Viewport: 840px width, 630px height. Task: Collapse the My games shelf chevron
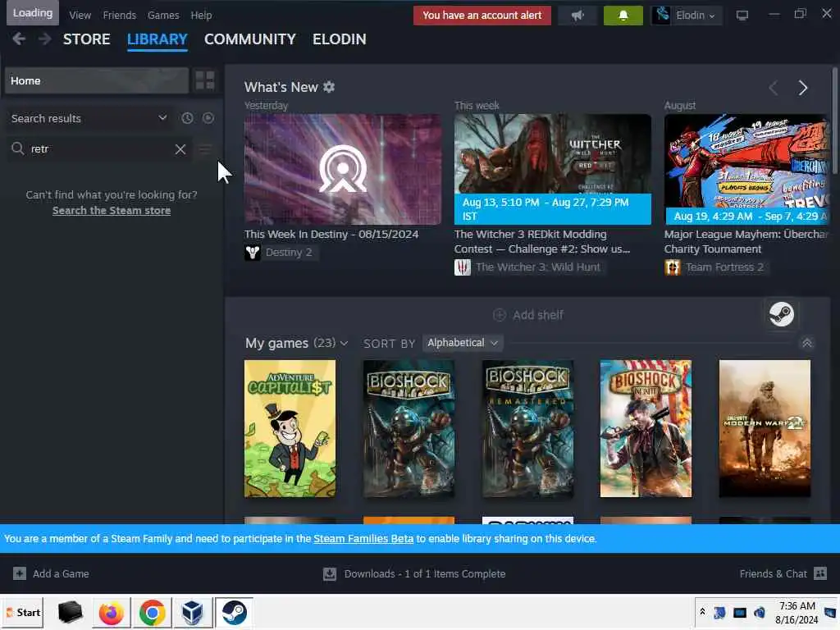[x=807, y=343]
